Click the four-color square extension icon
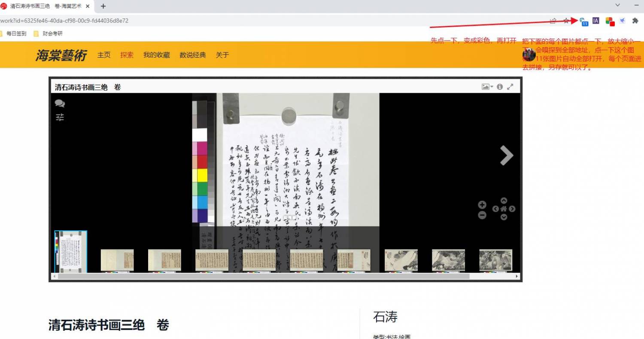Screen dimensions: 644x339 point(610,21)
